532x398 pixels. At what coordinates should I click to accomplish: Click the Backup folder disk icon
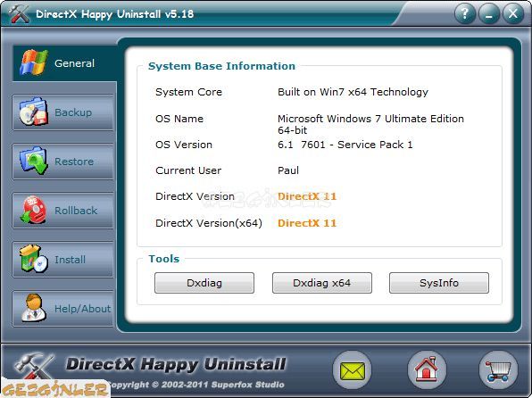(33, 112)
